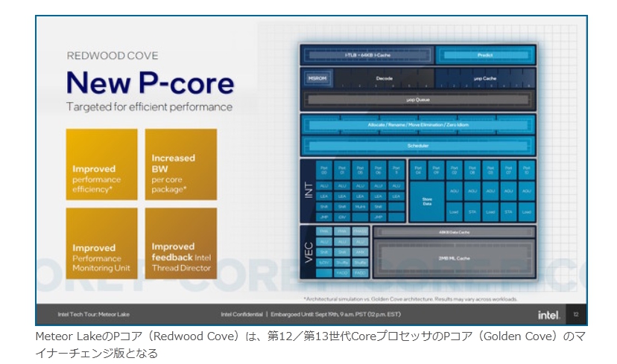The image size is (617, 364).
Task: Select the 'Improved Performance Monitoring Unit' tile
Action: [101, 243]
